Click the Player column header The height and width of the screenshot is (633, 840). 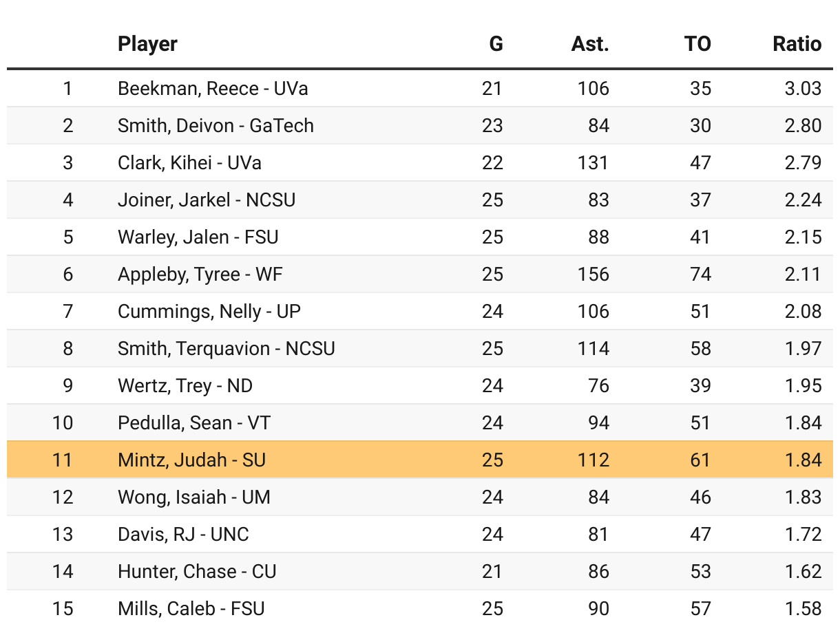point(147,44)
